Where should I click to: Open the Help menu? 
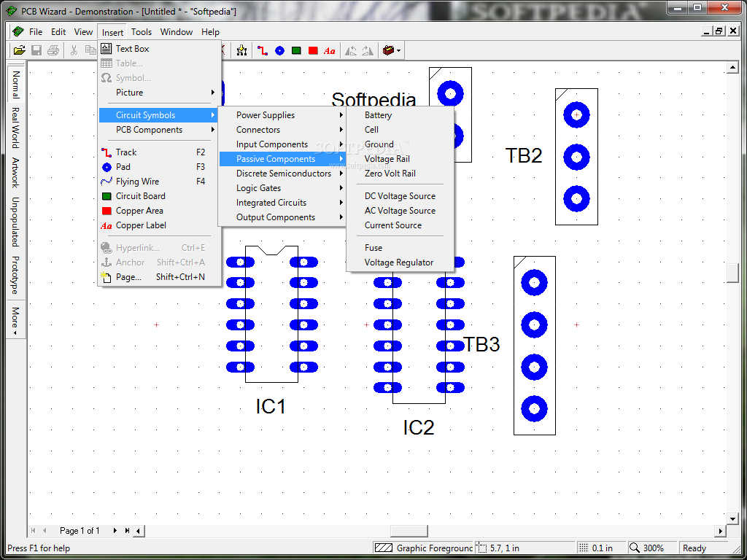pos(210,32)
